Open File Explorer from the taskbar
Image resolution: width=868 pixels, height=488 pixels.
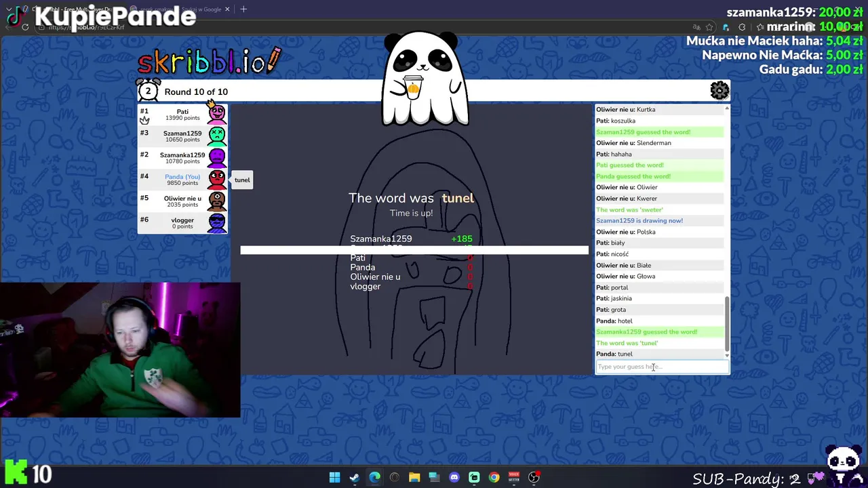(414, 477)
